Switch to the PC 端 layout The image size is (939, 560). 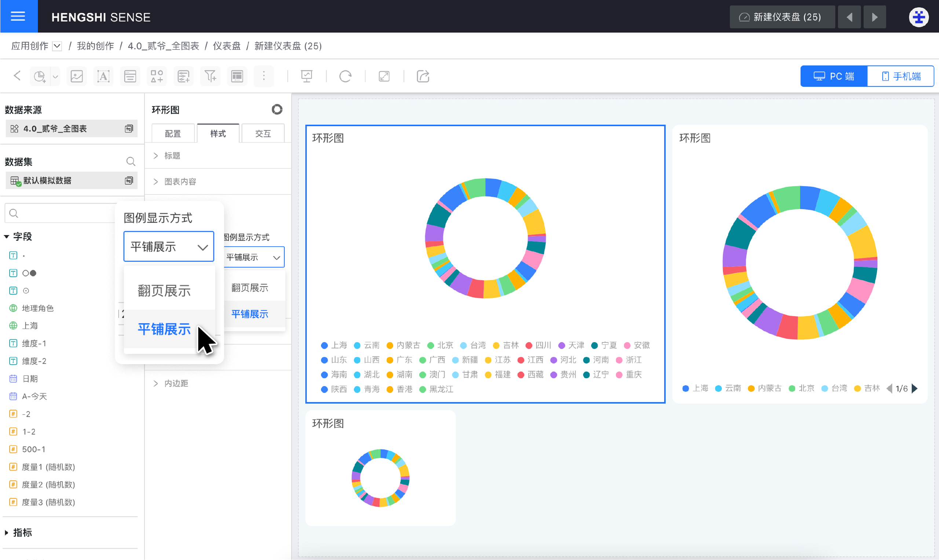pos(834,76)
